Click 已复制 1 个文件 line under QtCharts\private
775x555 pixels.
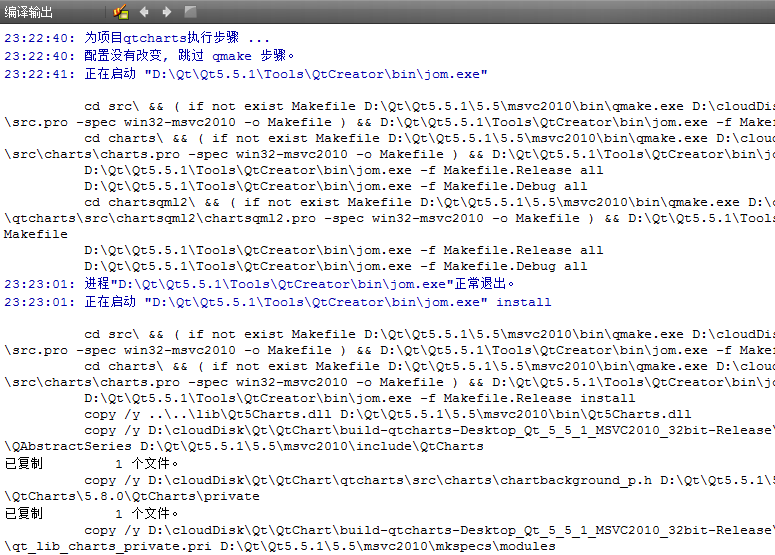[x=91, y=513]
